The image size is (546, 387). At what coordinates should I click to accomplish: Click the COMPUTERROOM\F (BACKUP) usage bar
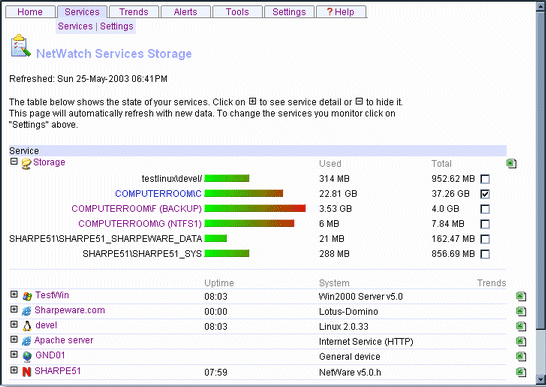255,208
